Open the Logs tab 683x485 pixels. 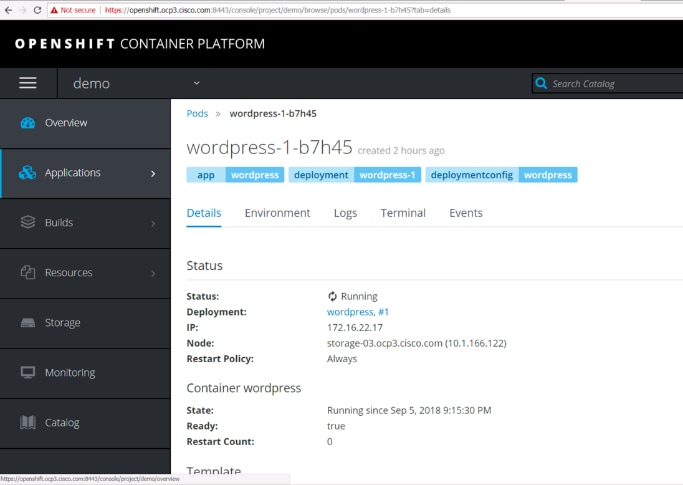[x=345, y=213]
